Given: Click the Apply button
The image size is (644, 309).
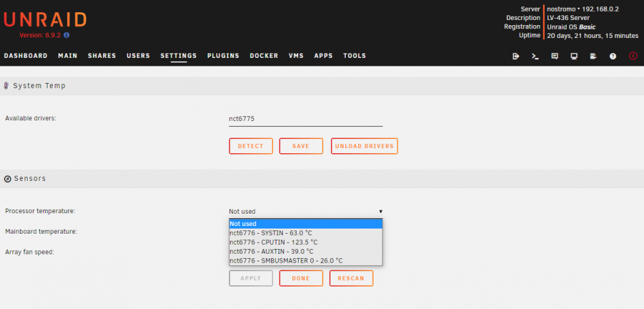Looking at the screenshot, I should pos(251,278).
